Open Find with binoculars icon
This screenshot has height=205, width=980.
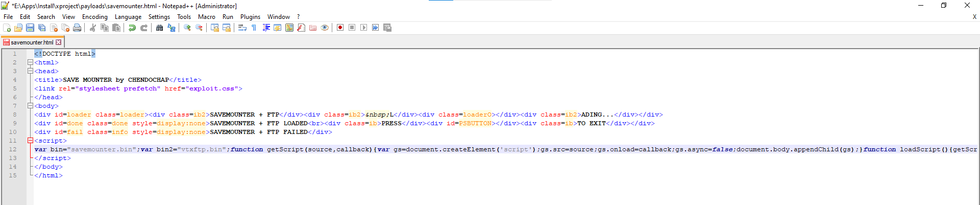[159, 28]
